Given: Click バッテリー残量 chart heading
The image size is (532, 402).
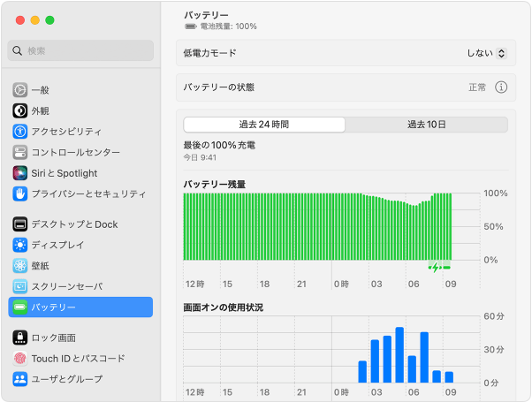Looking at the screenshot, I should click(215, 185).
